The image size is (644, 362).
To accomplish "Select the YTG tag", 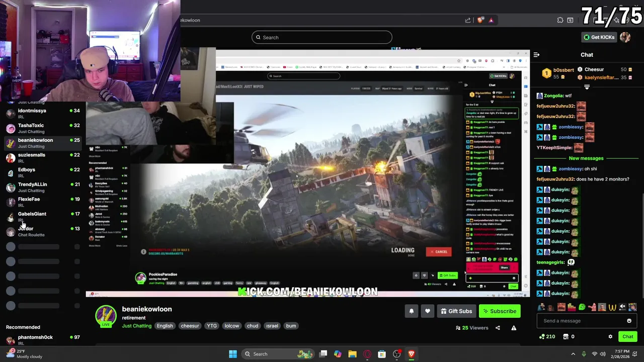I will pos(212,326).
